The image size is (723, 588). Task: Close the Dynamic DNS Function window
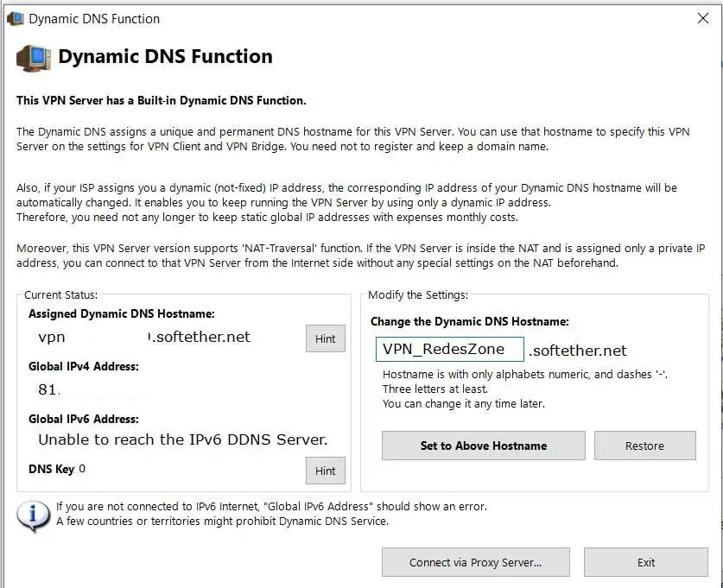click(x=702, y=18)
